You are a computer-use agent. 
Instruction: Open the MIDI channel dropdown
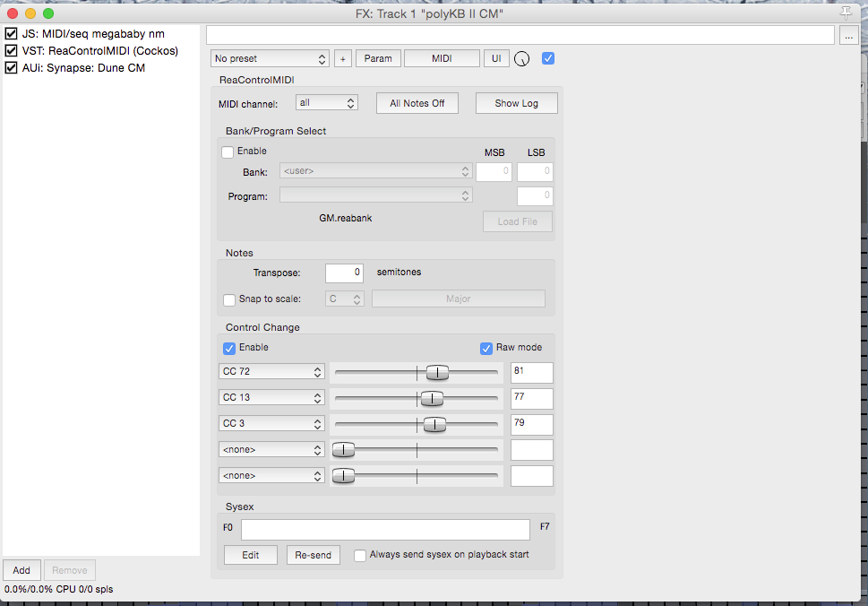tap(327, 103)
